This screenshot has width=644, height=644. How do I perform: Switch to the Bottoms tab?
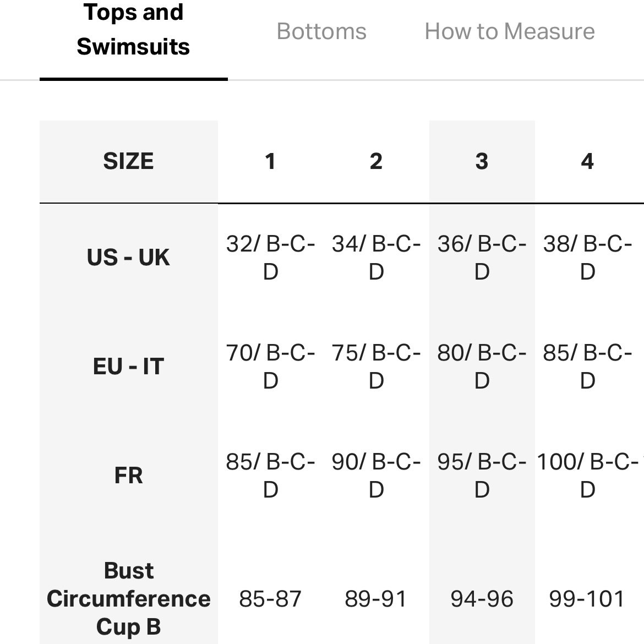[x=321, y=31]
